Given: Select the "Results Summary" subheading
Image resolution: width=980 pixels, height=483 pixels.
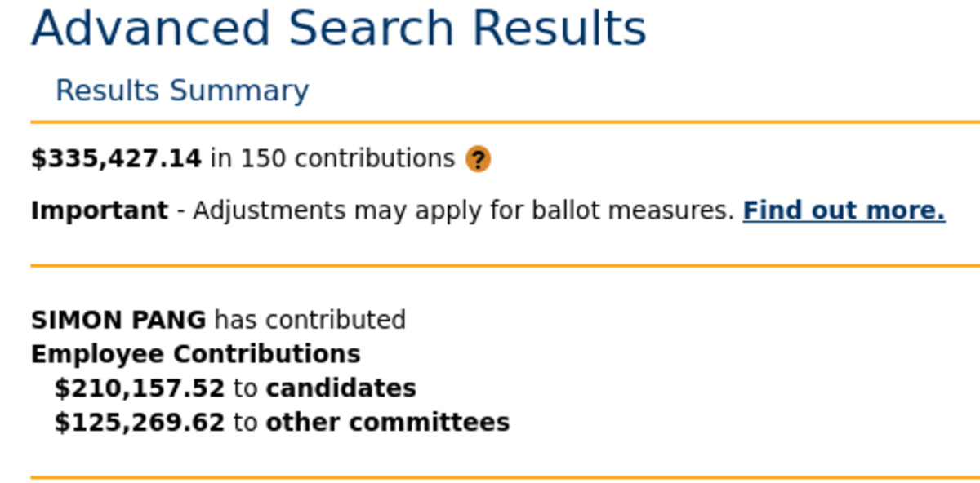Looking at the screenshot, I should pyautogui.click(x=182, y=91).
